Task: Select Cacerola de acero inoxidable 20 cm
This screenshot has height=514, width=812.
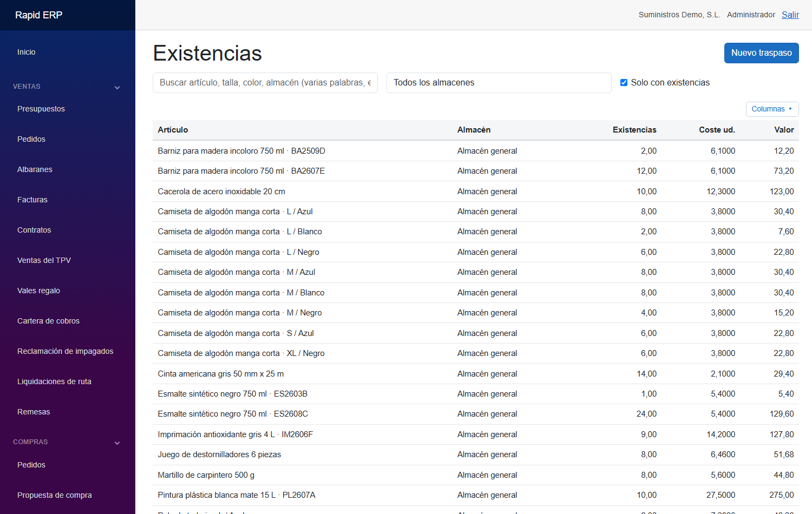Action: [476, 192]
